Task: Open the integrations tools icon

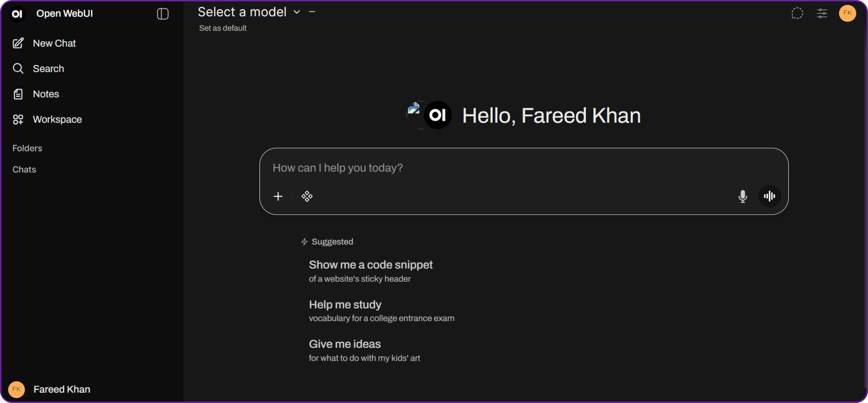Action: [307, 197]
